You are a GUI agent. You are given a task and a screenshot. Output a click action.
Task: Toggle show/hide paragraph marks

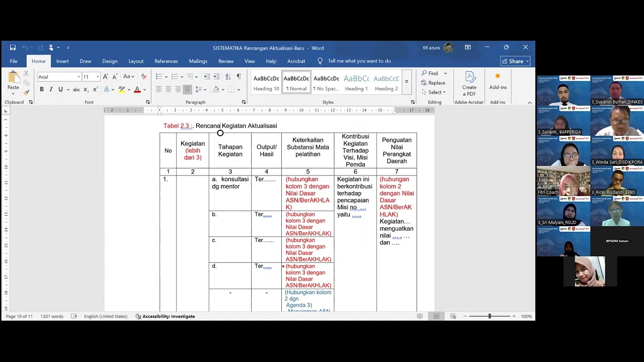click(238, 77)
